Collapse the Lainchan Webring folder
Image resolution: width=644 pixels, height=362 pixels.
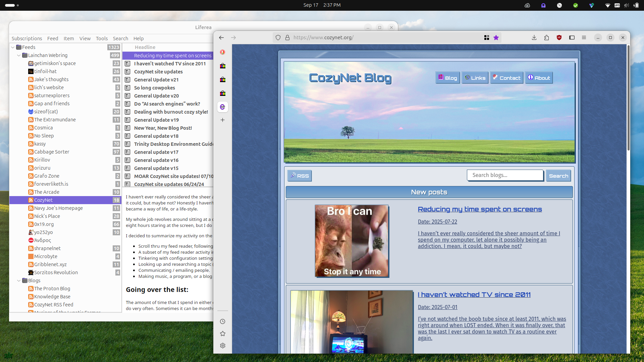click(x=19, y=55)
